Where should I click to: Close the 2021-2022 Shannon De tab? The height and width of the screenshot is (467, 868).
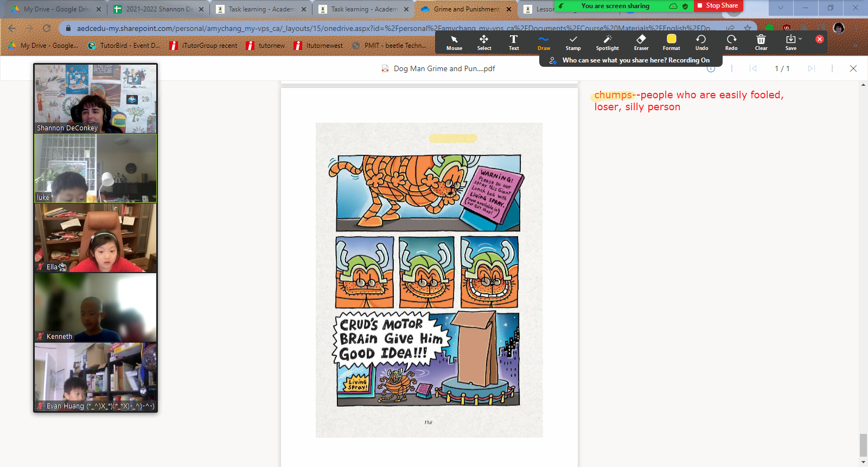(x=201, y=9)
